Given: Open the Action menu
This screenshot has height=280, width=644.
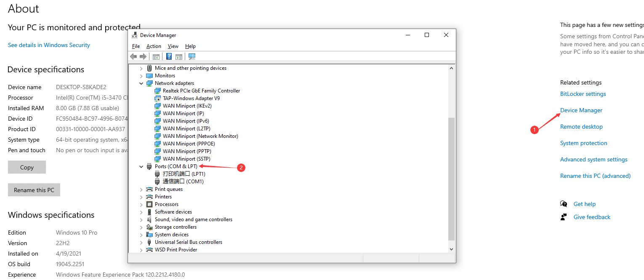Looking at the screenshot, I should click(154, 46).
